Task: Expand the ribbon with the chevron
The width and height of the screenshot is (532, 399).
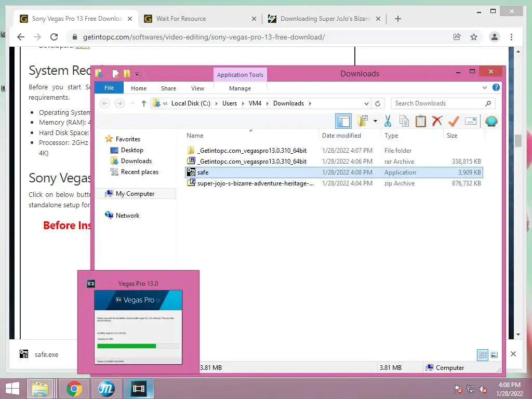Action: point(485,87)
